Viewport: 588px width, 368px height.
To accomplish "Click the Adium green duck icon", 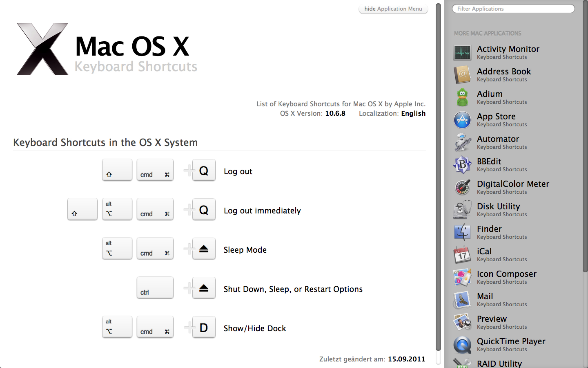I will pos(462,97).
